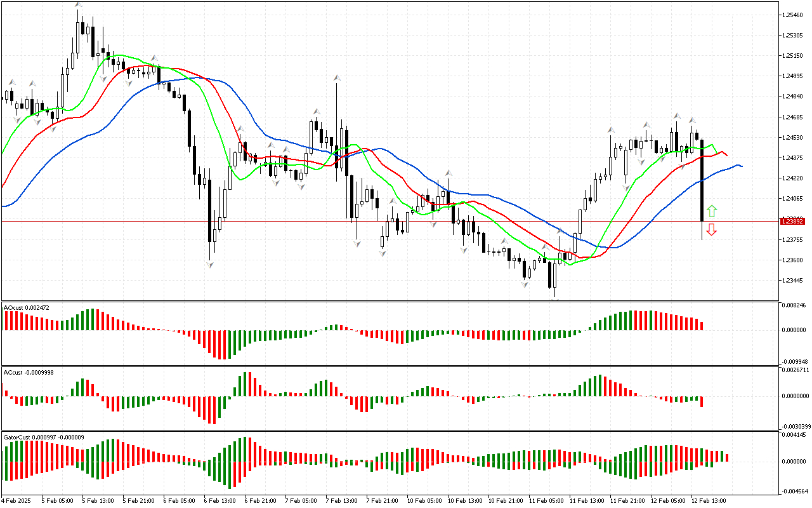The image size is (812, 508).
Task: Click the 5 Feb 05:00 time label
Action: (58, 500)
